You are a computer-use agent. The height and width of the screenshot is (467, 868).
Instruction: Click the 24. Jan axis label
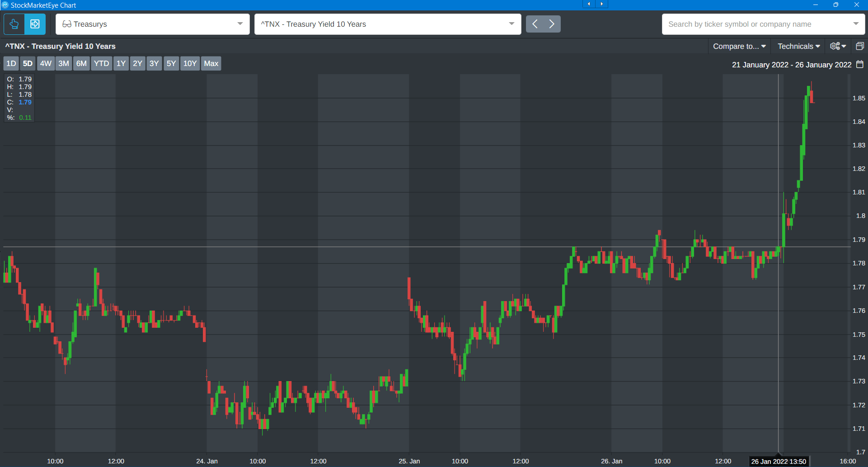click(207, 461)
